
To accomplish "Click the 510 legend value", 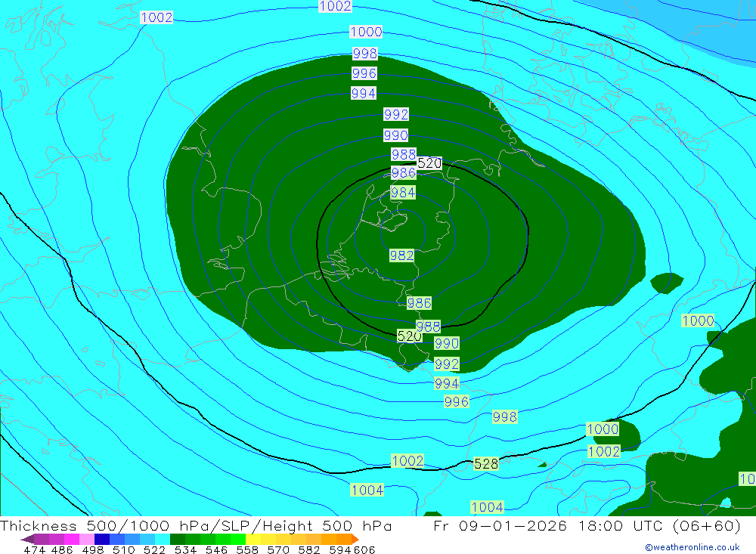I will pyautogui.click(x=123, y=550).
